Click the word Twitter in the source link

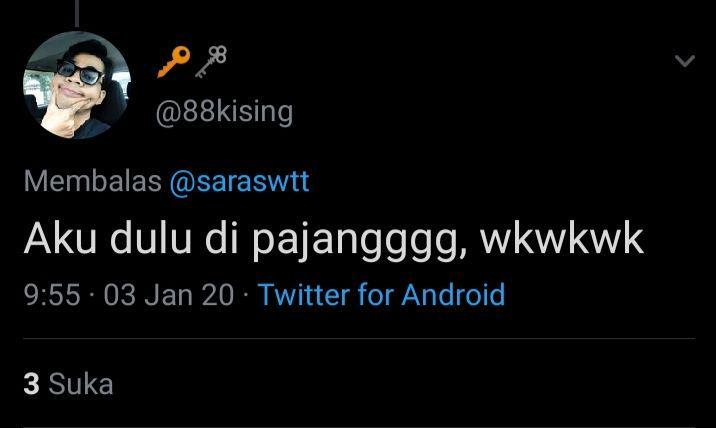pos(304,294)
